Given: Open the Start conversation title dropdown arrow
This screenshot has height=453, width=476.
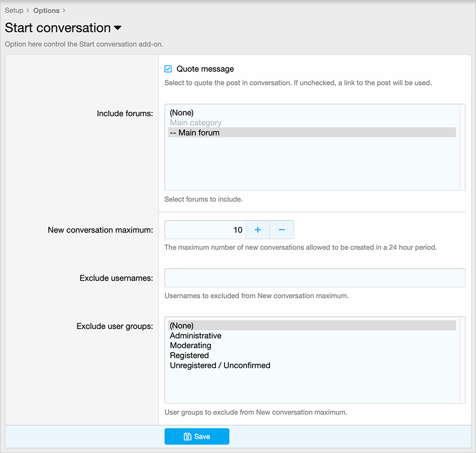Looking at the screenshot, I should (117, 28).
